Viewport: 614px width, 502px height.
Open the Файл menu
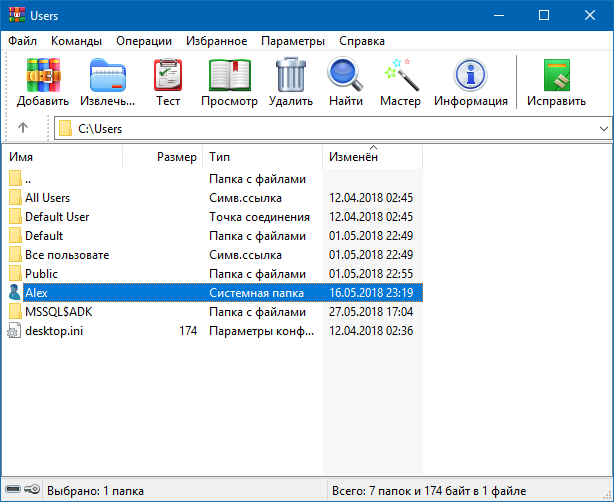(x=23, y=41)
